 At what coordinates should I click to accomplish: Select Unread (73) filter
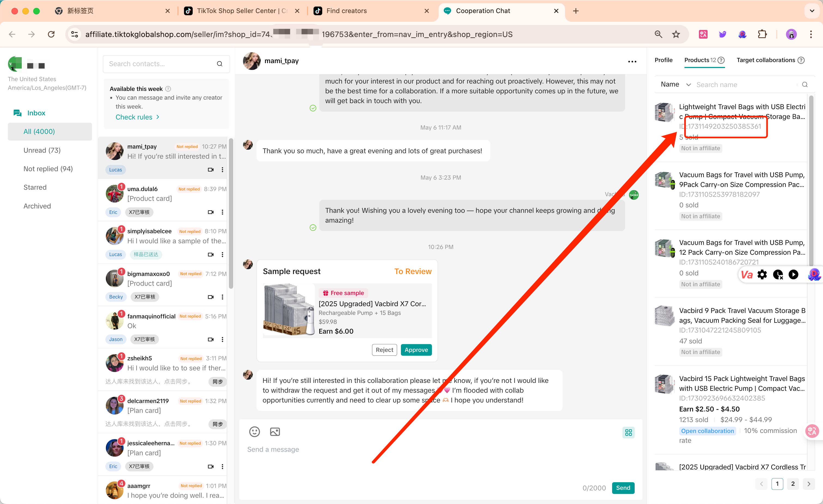pyautogui.click(x=42, y=150)
